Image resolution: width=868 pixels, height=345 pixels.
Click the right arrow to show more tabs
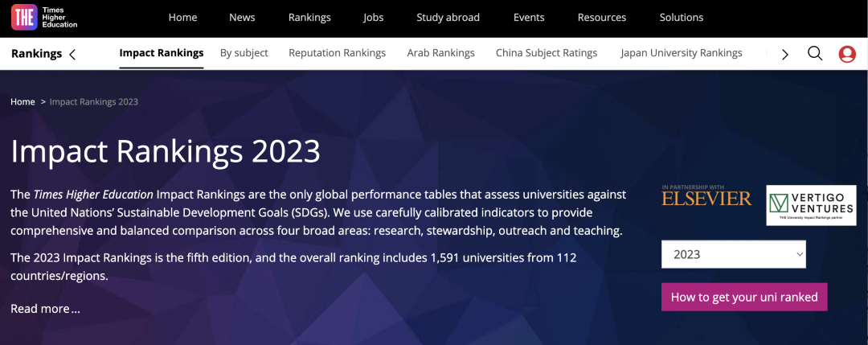pos(784,54)
